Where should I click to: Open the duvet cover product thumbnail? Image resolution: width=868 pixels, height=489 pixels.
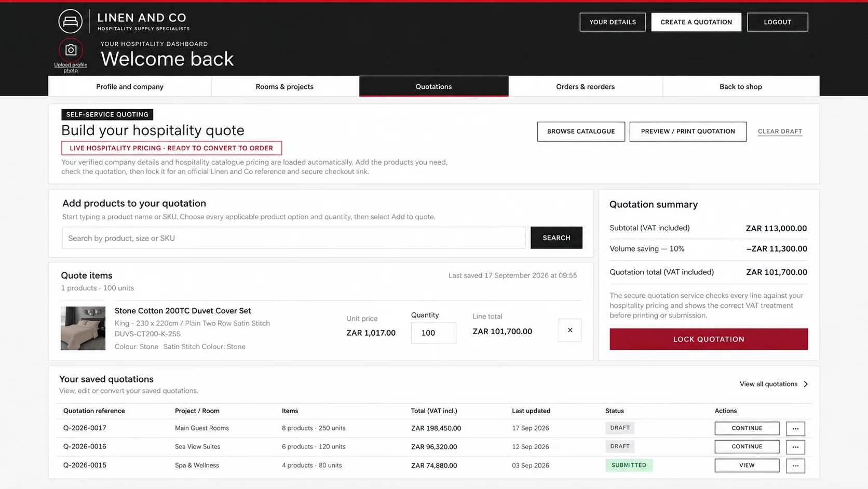(83, 328)
